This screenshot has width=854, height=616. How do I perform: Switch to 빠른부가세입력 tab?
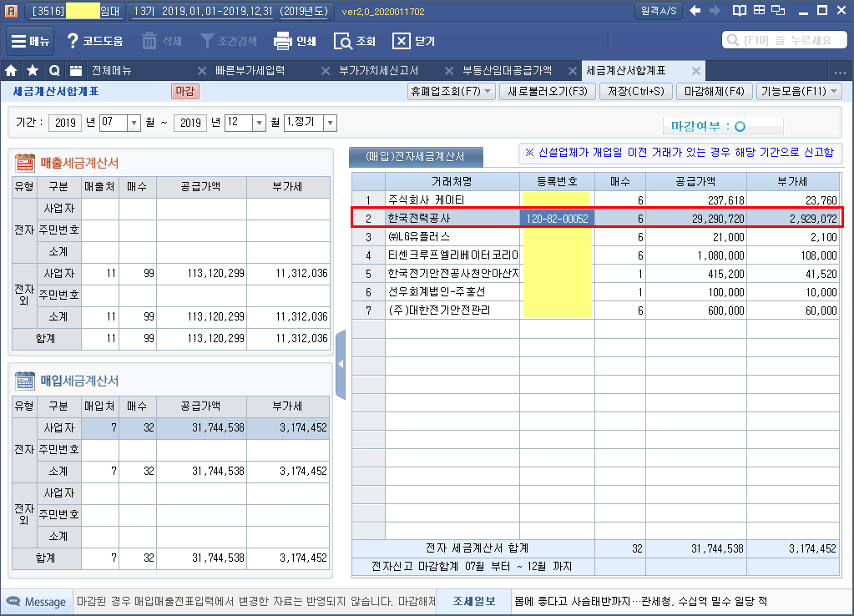point(250,71)
